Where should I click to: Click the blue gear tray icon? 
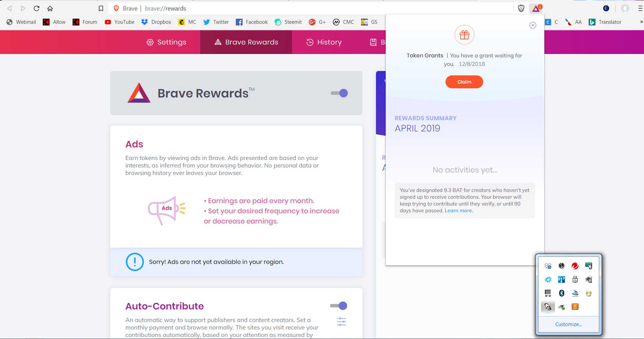point(548,280)
